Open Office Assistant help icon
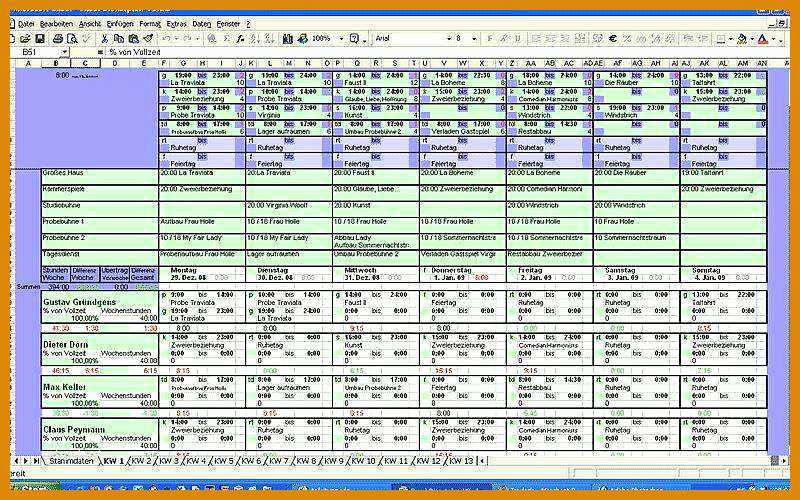The width and height of the screenshot is (800, 500). [354, 39]
